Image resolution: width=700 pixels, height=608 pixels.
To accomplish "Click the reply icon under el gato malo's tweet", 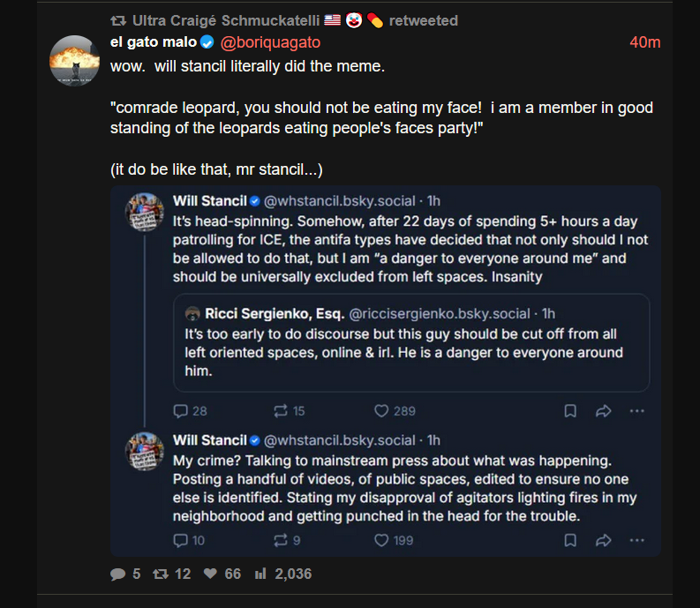I will tap(118, 574).
